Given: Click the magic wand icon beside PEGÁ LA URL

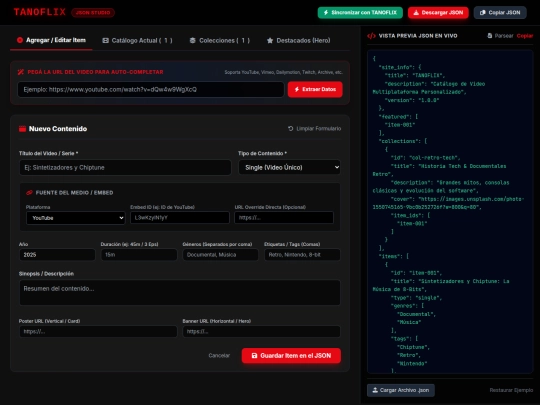Looking at the screenshot, I should 21,72.
